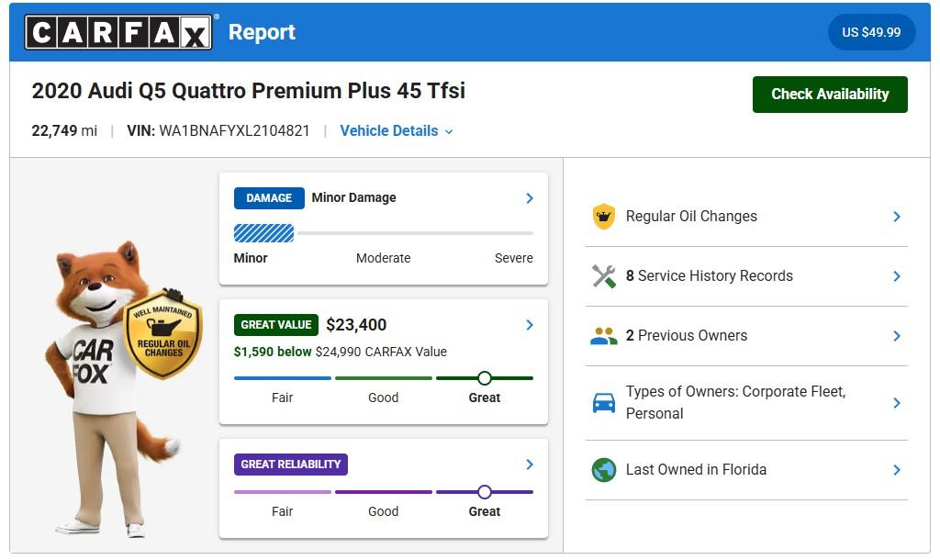The width and height of the screenshot is (940, 560).
Task: Click the 2020 Audi Q5 Quattro title
Action: [x=248, y=91]
